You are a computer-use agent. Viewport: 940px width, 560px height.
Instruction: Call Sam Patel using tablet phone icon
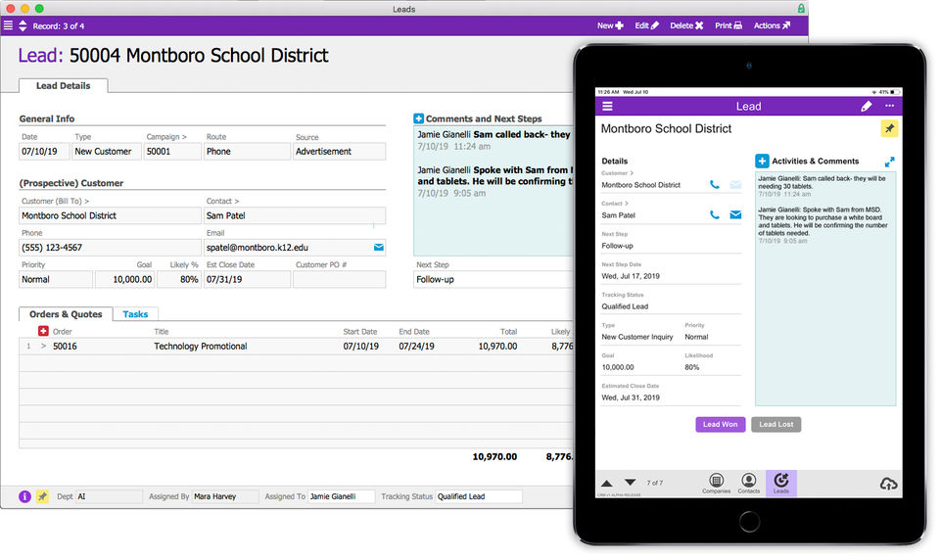715,214
